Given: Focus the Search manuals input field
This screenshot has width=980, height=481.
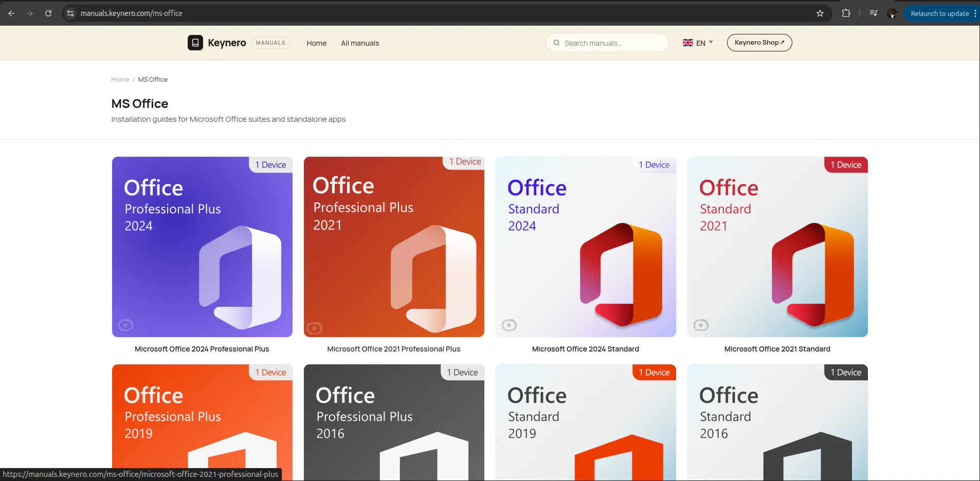Looking at the screenshot, I should pyautogui.click(x=607, y=43).
